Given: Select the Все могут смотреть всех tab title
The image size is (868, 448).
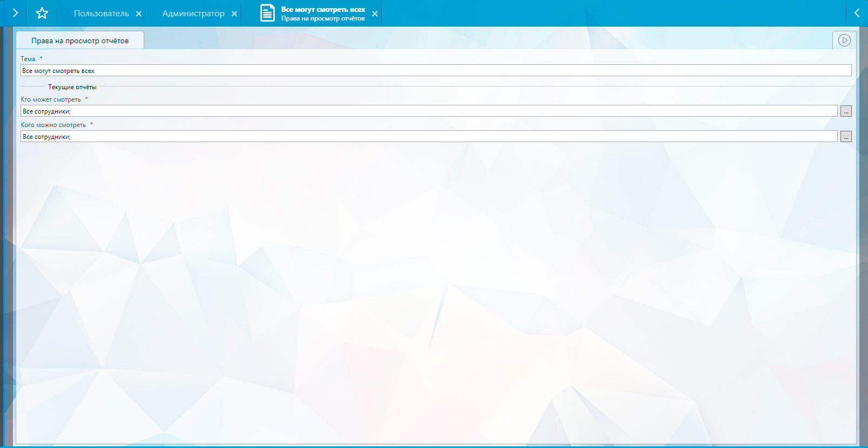Looking at the screenshot, I should point(323,10).
